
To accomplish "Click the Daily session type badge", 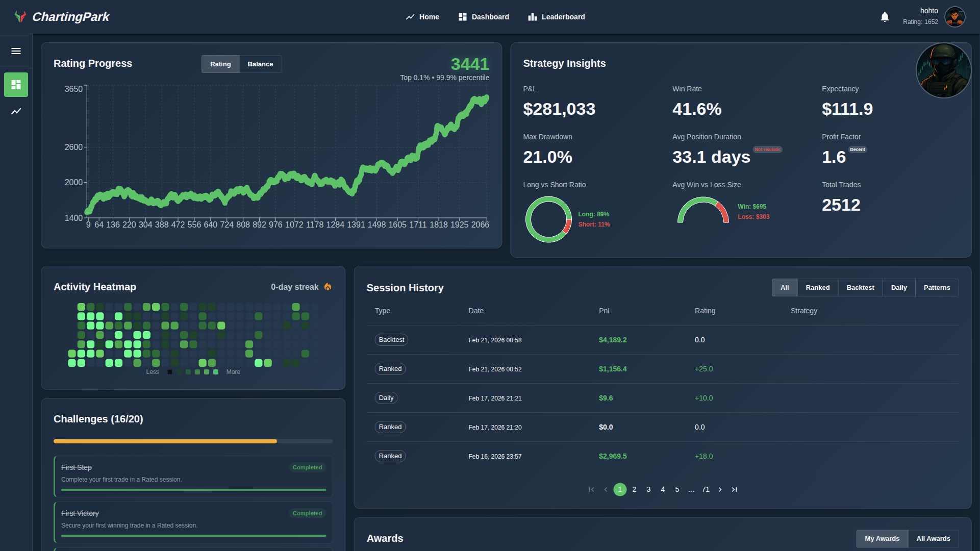I will (x=386, y=398).
